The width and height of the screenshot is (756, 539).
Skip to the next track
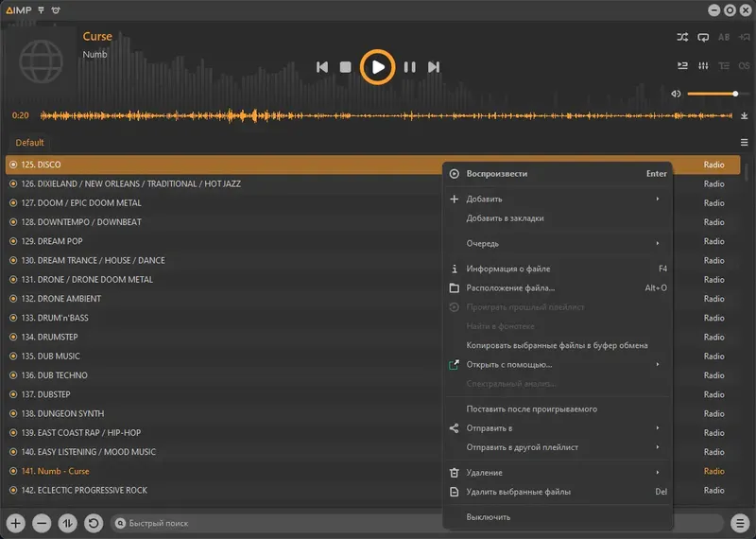(434, 67)
